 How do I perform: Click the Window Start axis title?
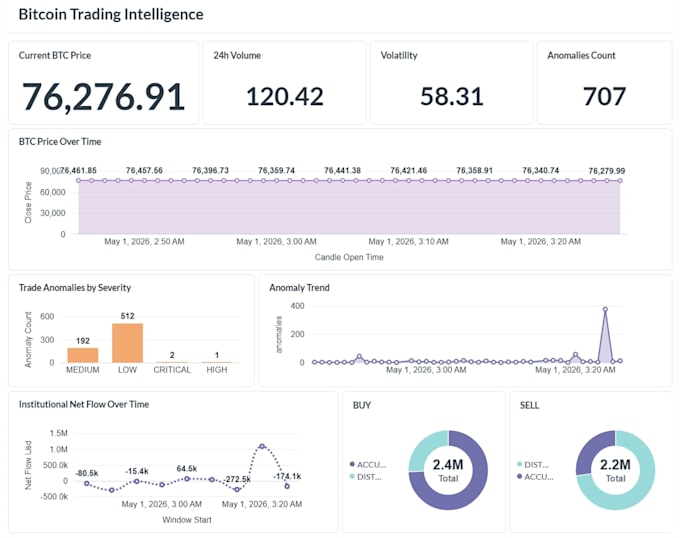[187, 520]
